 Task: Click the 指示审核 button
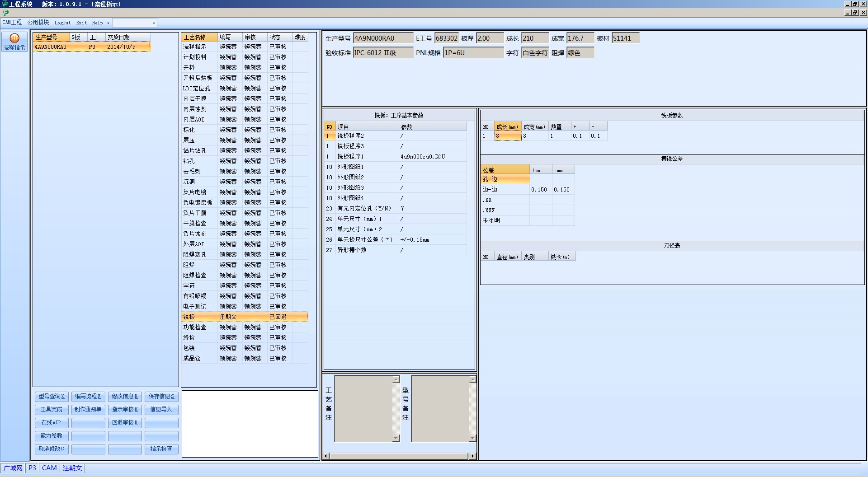tap(125, 410)
